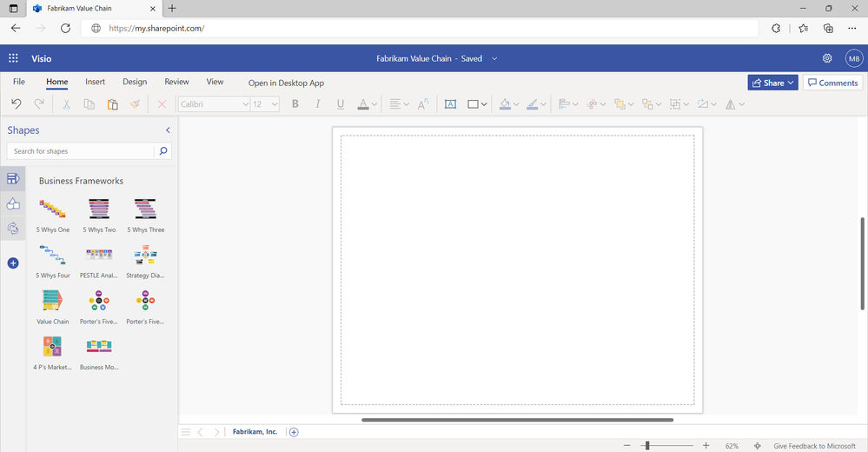Image resolution: width=868 pixels, height=452 pixels.
Task: Click the Redo icon
Action: 39,103
